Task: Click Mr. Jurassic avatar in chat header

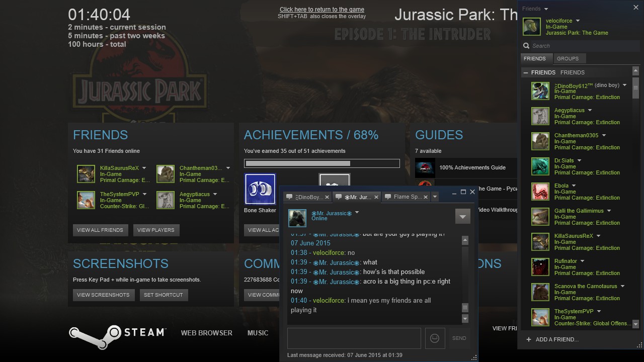Action: [297, 218]
